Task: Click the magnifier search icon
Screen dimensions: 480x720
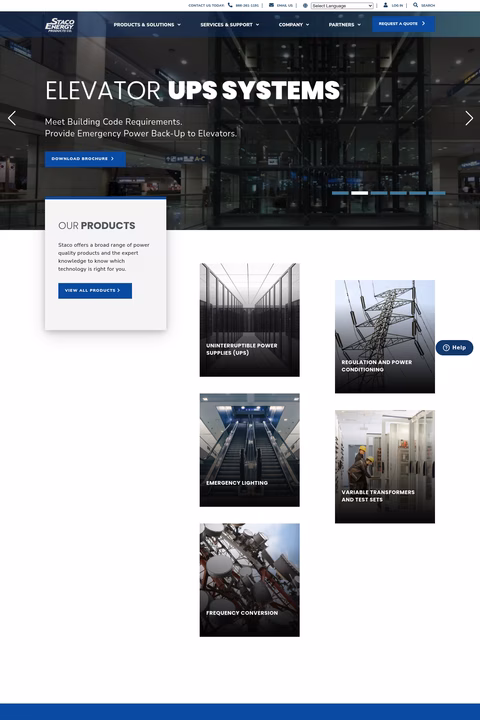Action: (x=415, y=5)
